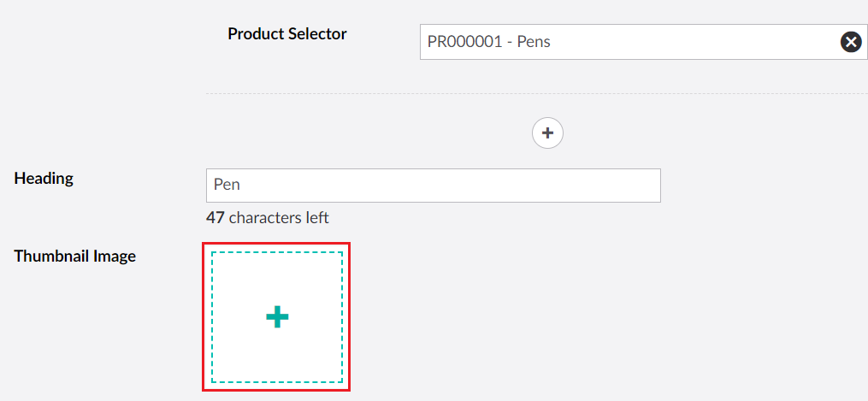Click the bold 47 counter number
Image resolution: width=868 pixels, height=401 pixels.
coord(215,218)
